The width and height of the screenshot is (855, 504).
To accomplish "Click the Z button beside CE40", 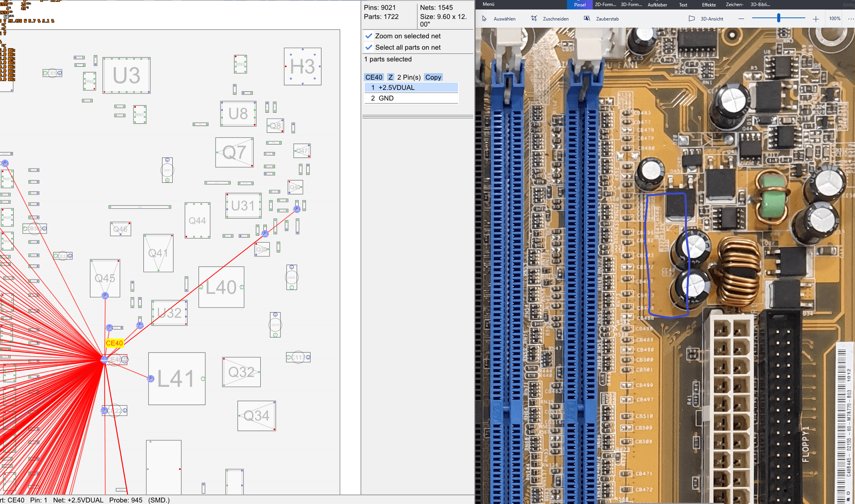I will (390, 77).
